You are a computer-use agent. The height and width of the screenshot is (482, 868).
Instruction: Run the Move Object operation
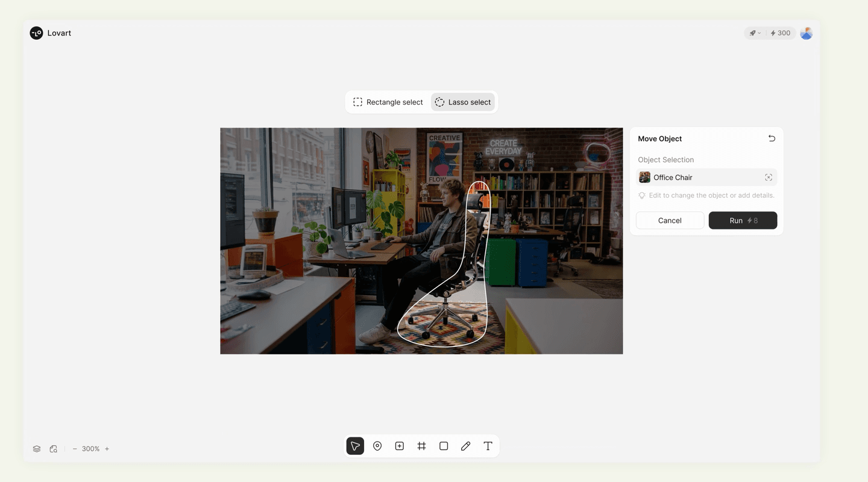click(x=743, y=221)
